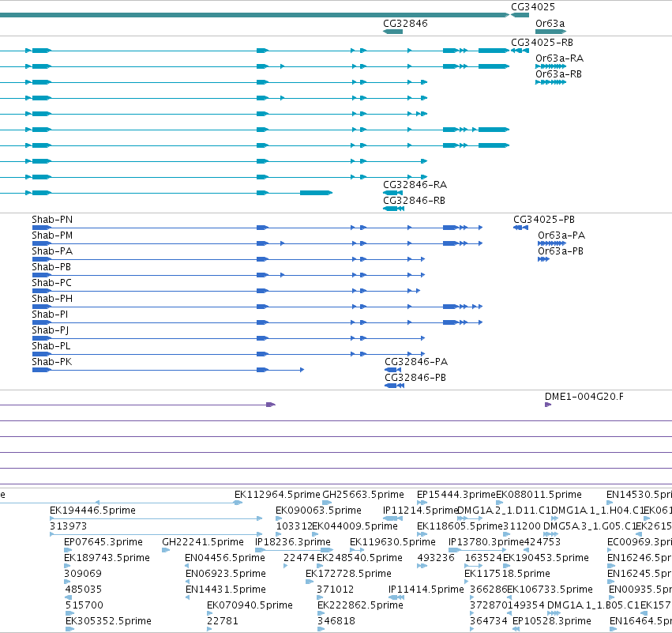Click the 346818 feature label
The image size is (672, 633).
point(336,621)
